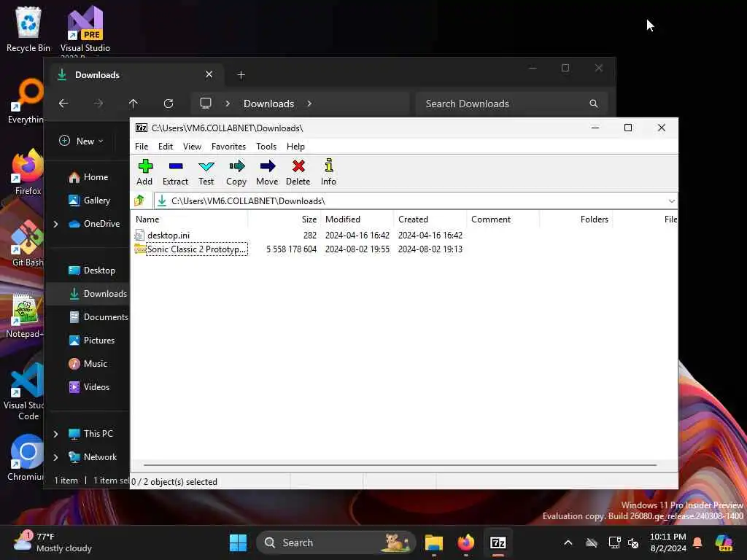Image resolution: width=747 pixels, height=560 pixels.
Task: Open the Favorites menu
Action: pyautogui.click(x=228, y=147)
